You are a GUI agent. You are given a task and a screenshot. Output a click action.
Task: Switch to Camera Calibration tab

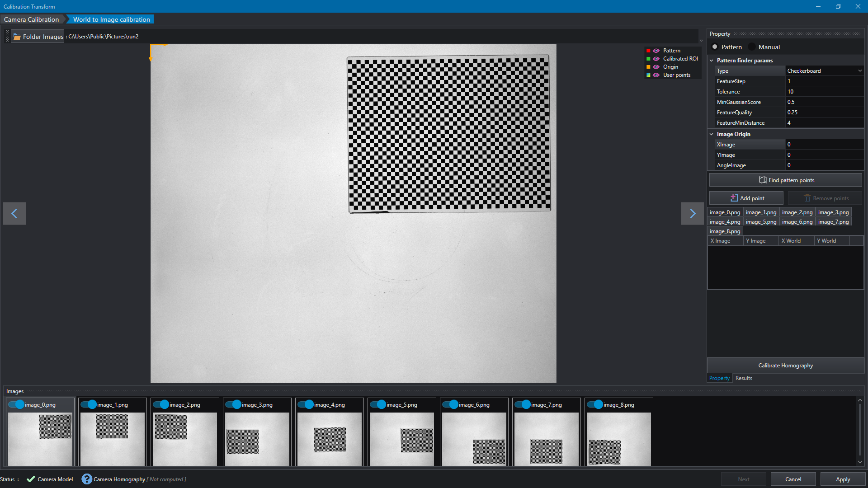pyautogui.click(x=32, y=19)
